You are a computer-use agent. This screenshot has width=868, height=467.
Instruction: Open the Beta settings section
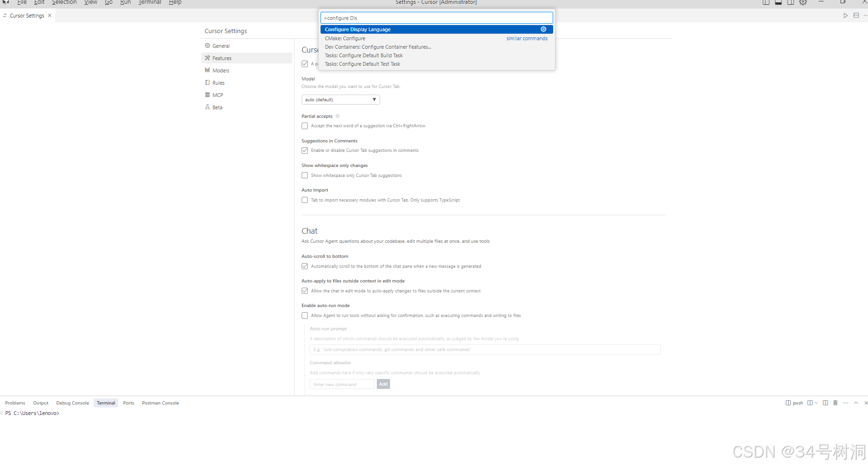point(247,107)
